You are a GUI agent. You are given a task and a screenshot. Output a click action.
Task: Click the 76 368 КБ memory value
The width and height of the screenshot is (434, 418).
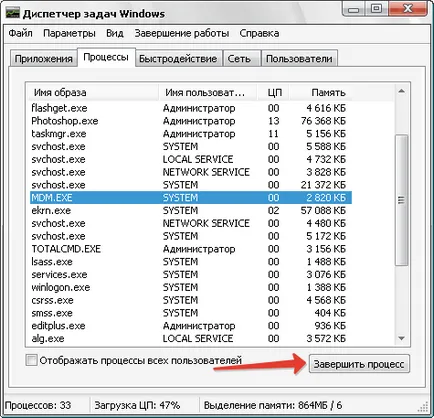pyautogui.click(x=323, y=121)
